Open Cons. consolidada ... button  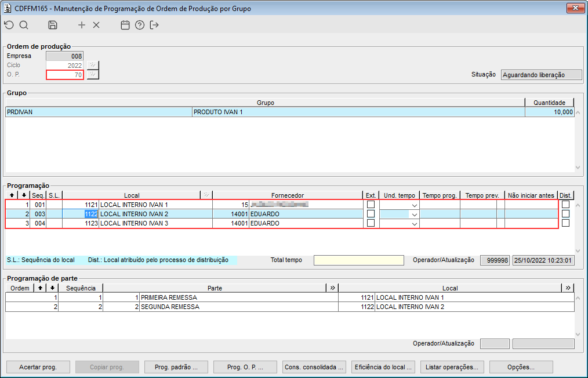tap(314, 367)
